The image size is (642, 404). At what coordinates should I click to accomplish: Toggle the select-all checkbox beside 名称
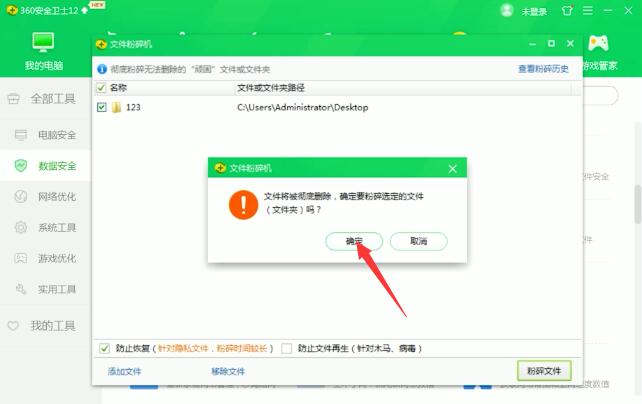pyautogui.click(x=101, y=88)
